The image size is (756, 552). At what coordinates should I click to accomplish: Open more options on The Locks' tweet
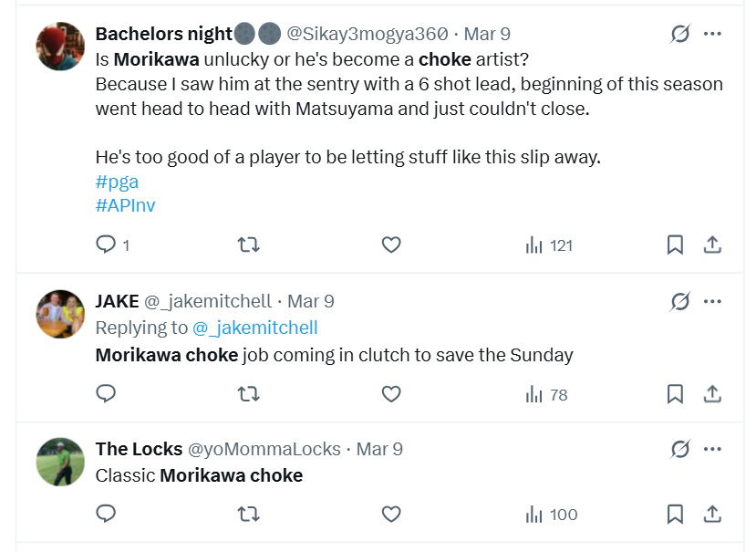712,449
